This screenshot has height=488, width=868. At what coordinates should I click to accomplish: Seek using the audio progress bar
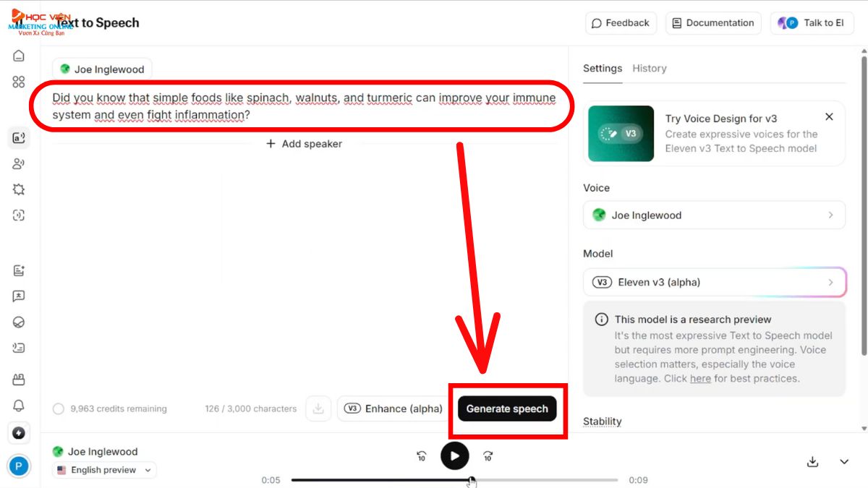454,480
